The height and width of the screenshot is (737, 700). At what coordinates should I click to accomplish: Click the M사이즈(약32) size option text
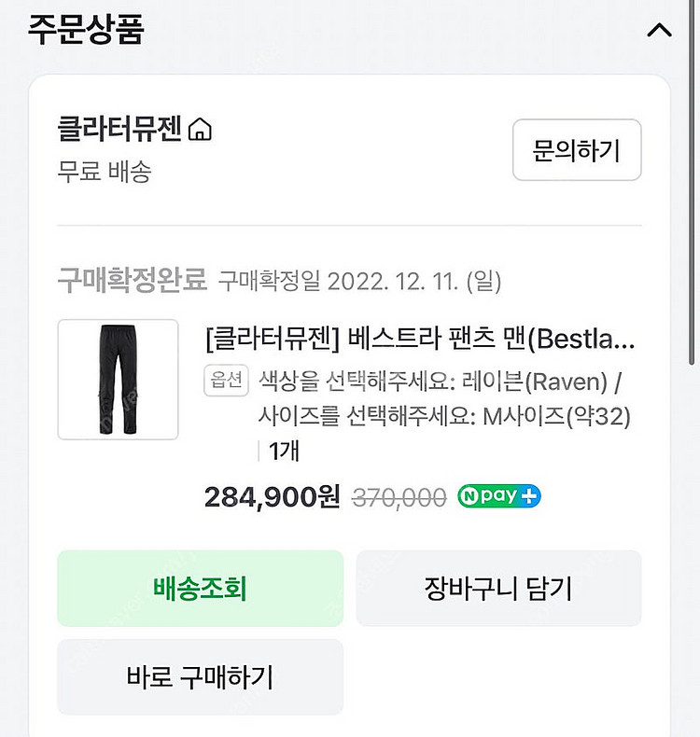point(556,416)
